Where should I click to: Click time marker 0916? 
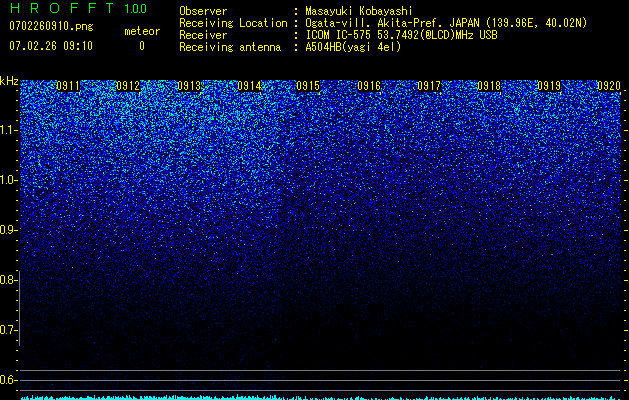(x=369, y=86)
